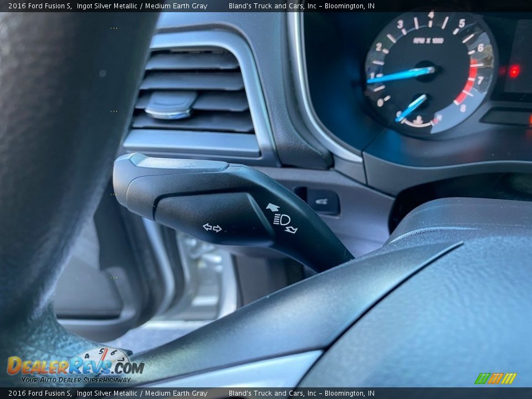Image resolution: width=532 pixels, height=399 pixels.
Task: Click the turn signal arrows icon on stalk
Action: click(x=212, y=228)
